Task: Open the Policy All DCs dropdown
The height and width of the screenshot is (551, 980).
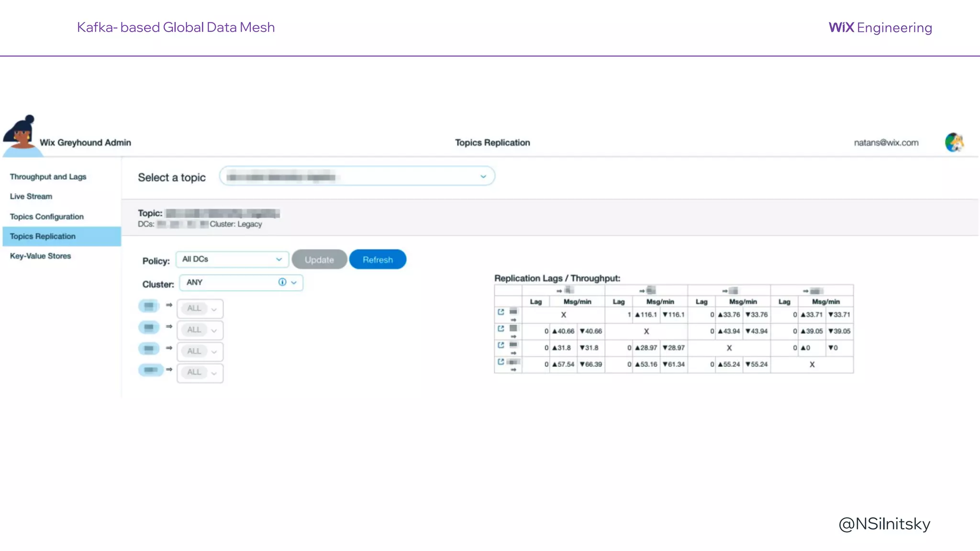Action: pos(232,259)
